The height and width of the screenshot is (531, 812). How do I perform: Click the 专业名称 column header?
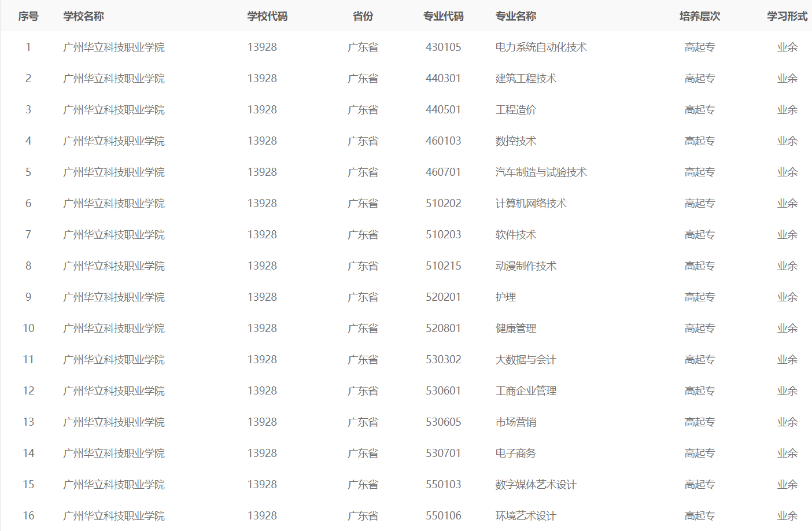click(x=516, y=16)
